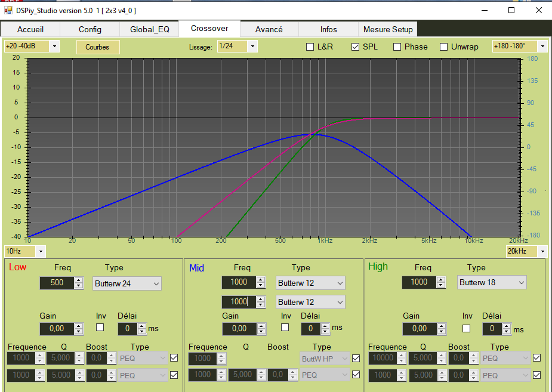
Task: Increase the Low Freq value with up arrow
Action: click(x=79, y=280)
